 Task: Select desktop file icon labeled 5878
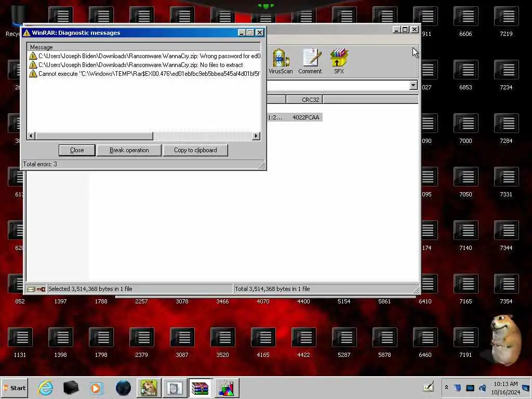coord(384,343)
